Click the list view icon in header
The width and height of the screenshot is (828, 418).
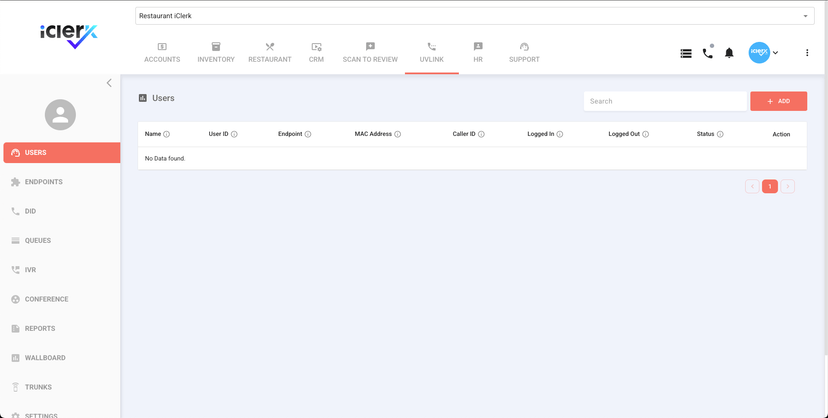click(x=686, y=53)
